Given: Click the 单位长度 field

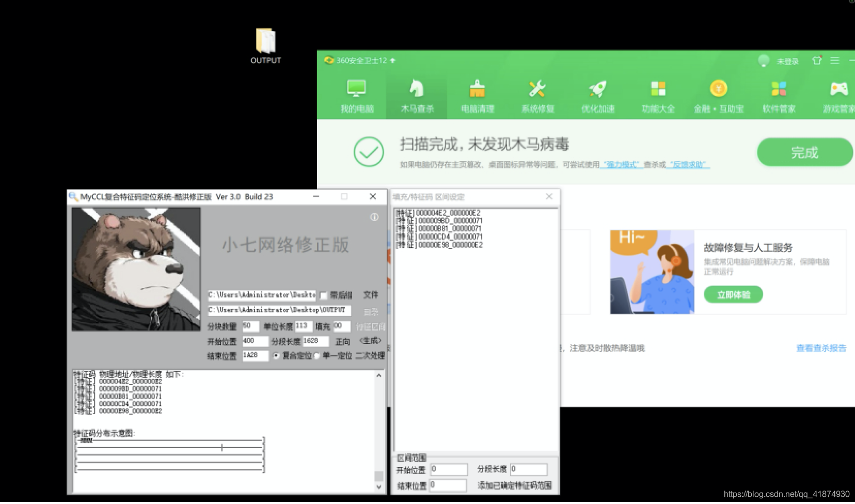Looking at the screenshot, I should tap(304, 326).
